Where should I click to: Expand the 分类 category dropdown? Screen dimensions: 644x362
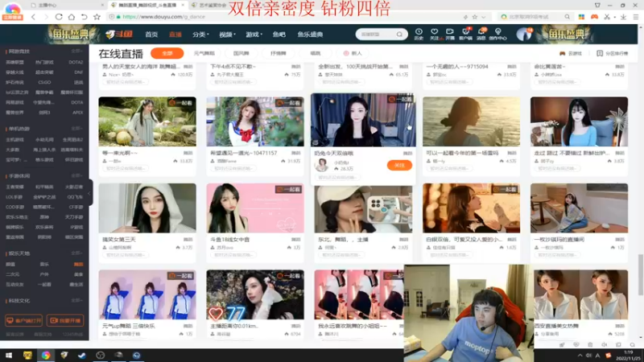click(x=200, y=35)
